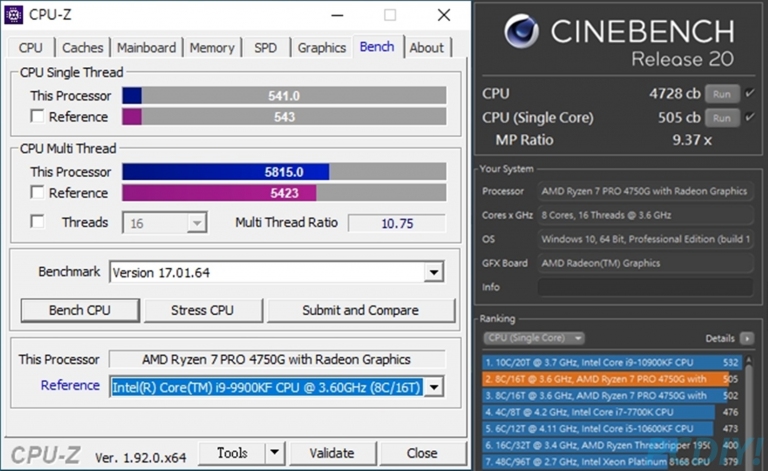Enable Reference checkbox under CPU Multi Thread
This screenshot has width=768, height=471.
pos(37,192)
